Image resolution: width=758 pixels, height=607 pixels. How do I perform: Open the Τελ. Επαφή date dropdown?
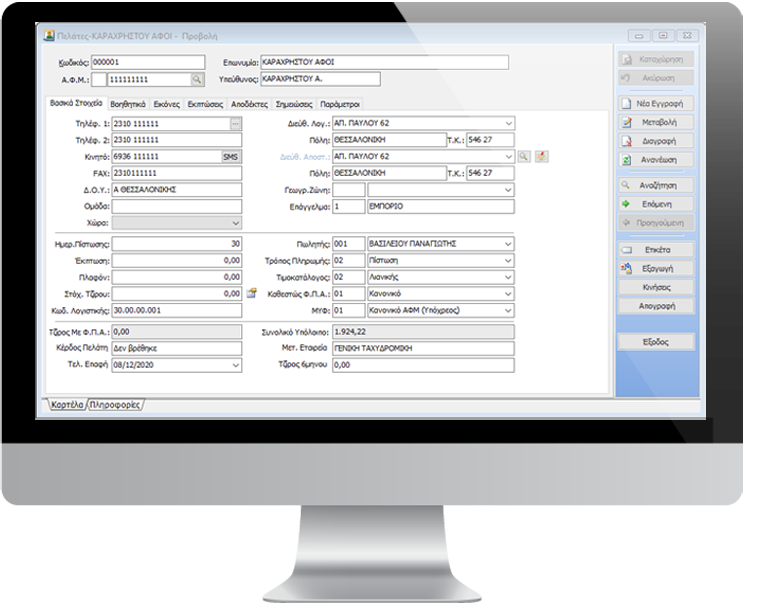[x=236, y=366]
